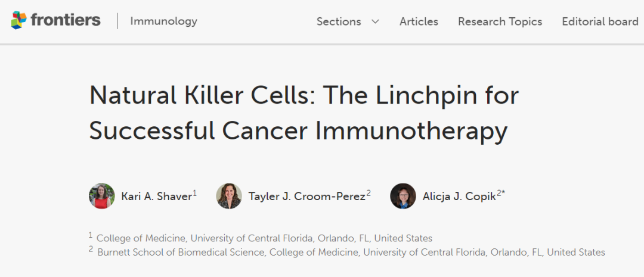The width and height of the screenshot is (644, 277).
Task: Click superscript 2 after Croom-Perez
Action: tap(369, 193)
